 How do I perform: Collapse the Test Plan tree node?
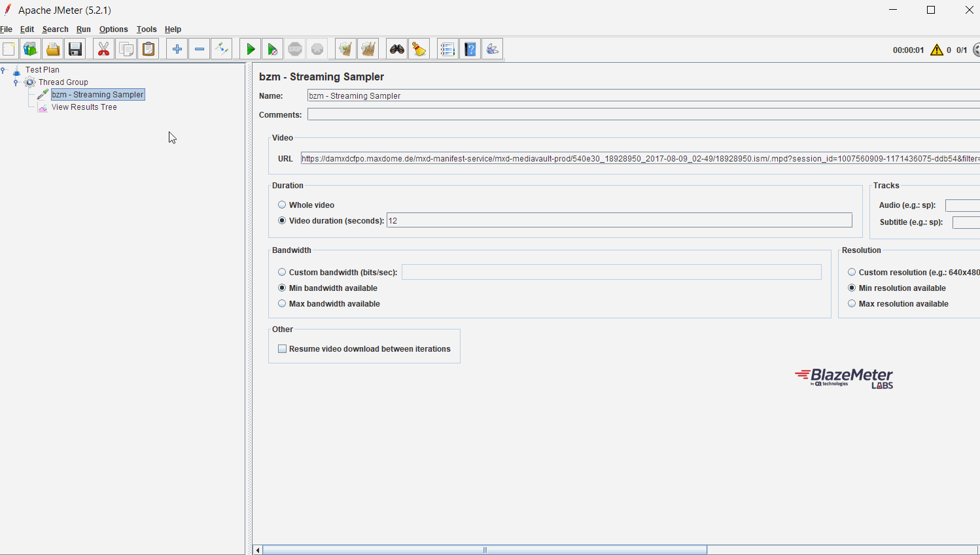pos(4,70)
